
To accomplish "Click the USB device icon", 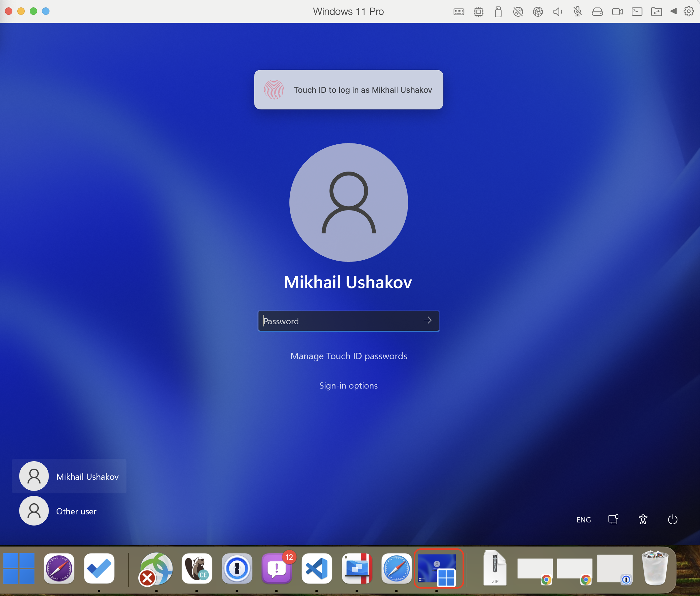I will [x=498, y=12].
